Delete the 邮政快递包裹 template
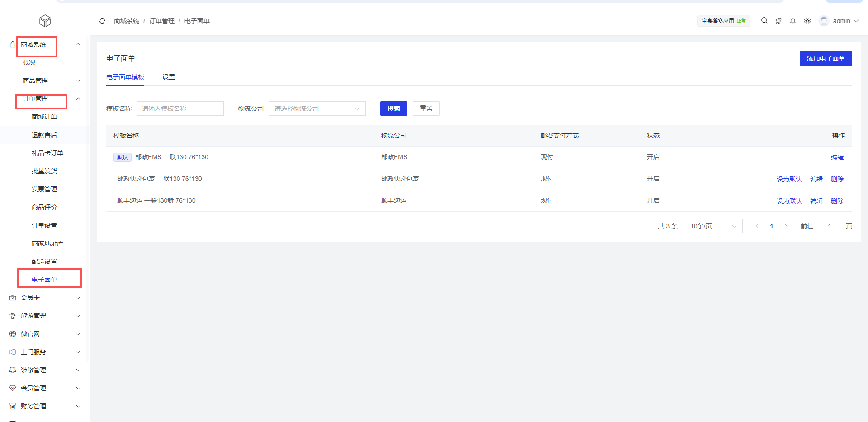The width and height of the screenshot is (868, 422). (837, 179)
